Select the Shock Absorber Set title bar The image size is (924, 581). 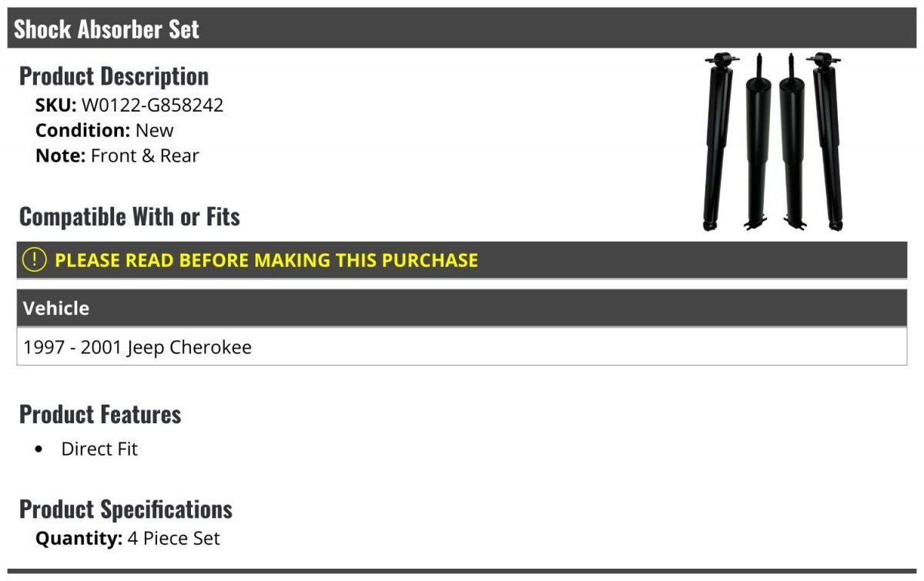click(462, 29)
